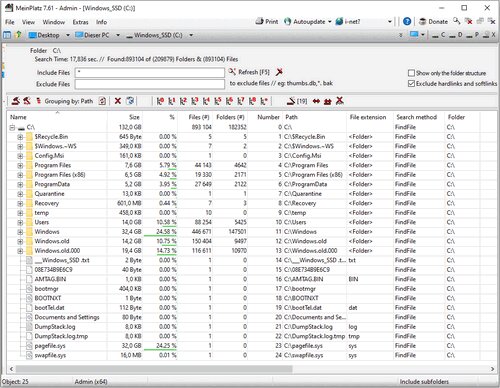Expand the Users folder node
Screen dimensions: 500x388
coord(20,222)
